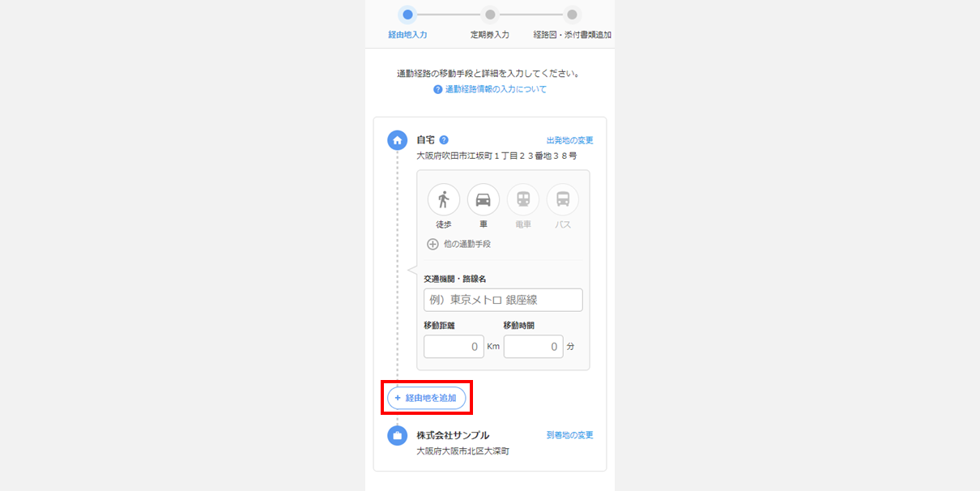The width and height of the screenshot is (980, 491).
Task: Click the home icon for 自宅
Action: [x=397, y=140]
